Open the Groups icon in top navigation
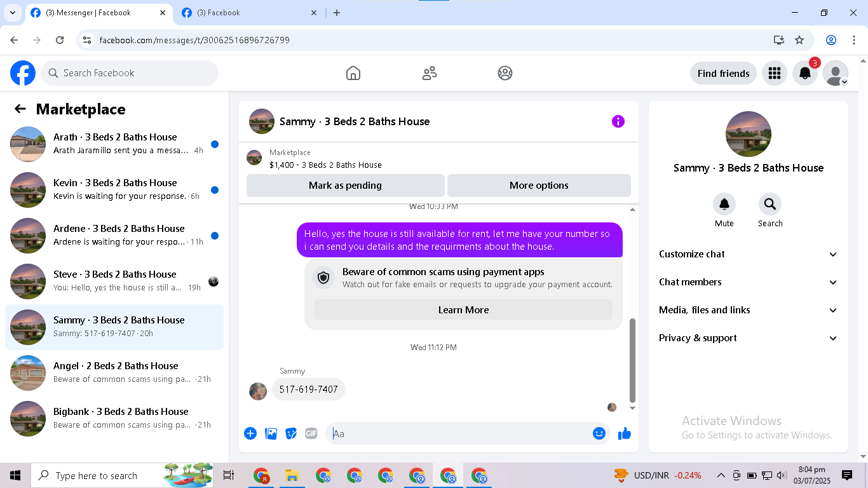The height and width of the screenshot is (488, 868). point(505,73)
